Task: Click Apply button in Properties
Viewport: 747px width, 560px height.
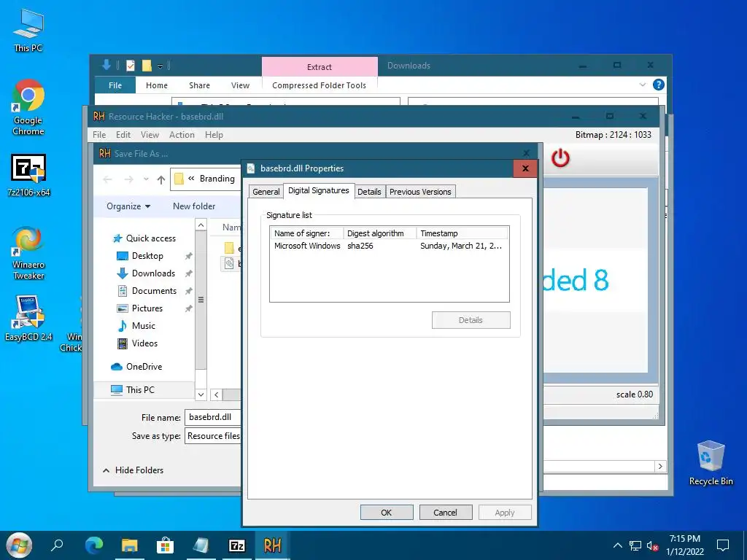Action: click(505, 513)
